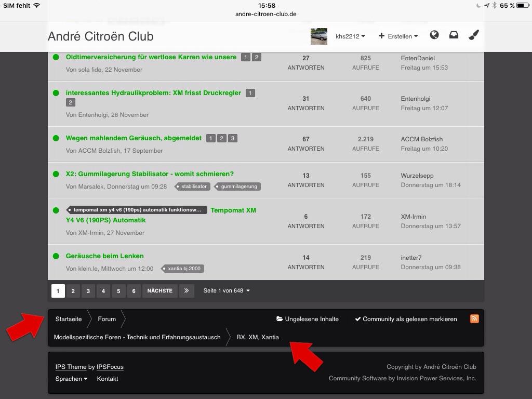Screen dimensions: 532x399
Task: Go to page 2 of Oldtimerversicherung topic
Action: click(x=257, y=57)
